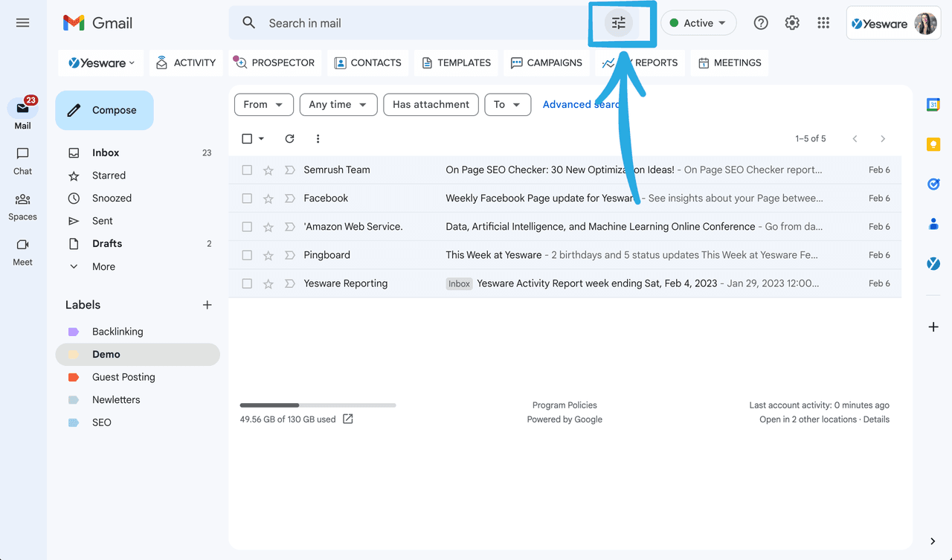Open Gmail settings gear
Image resolution: width=952 pixels, height=560 pixels.
pyautogui.click(x=791, y=22)
